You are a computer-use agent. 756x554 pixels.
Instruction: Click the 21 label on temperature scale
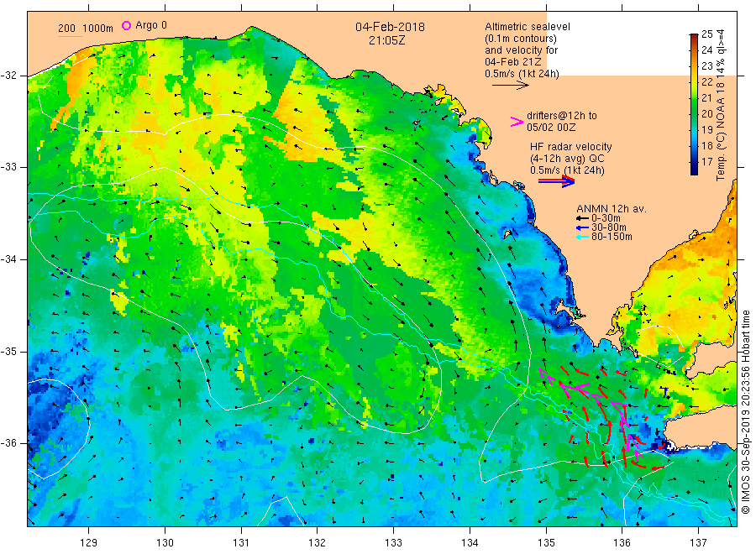tap(706, 98)
